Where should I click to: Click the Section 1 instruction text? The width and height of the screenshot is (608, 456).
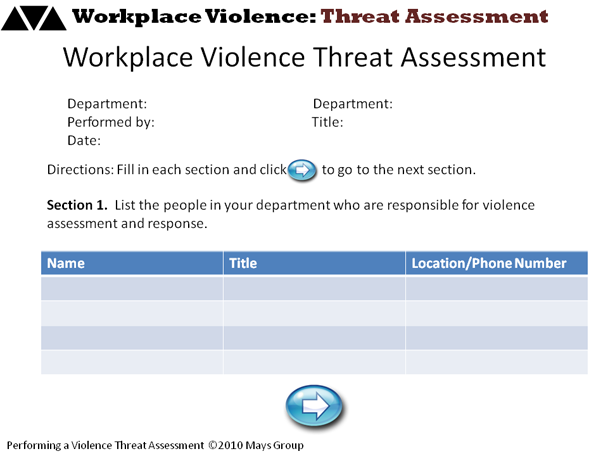tap(290, 214)
